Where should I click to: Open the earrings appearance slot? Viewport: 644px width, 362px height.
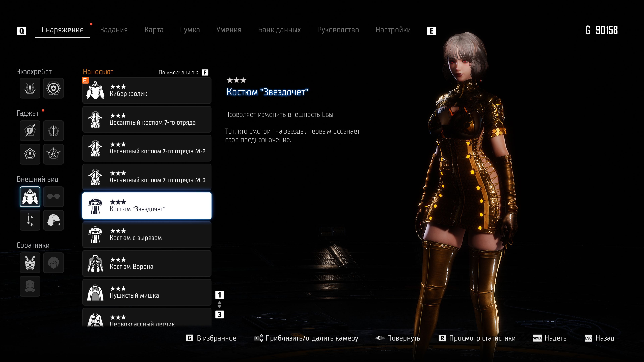click(30, 220)
